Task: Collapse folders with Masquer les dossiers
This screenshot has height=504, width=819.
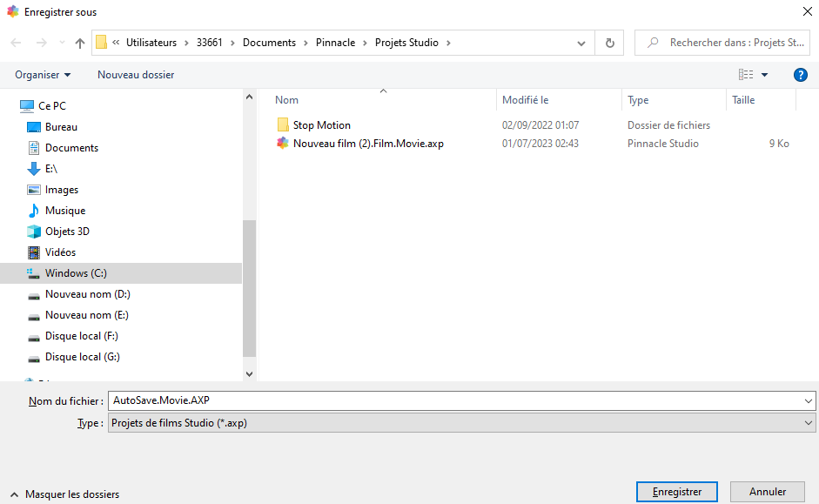Action: [65, 494]
